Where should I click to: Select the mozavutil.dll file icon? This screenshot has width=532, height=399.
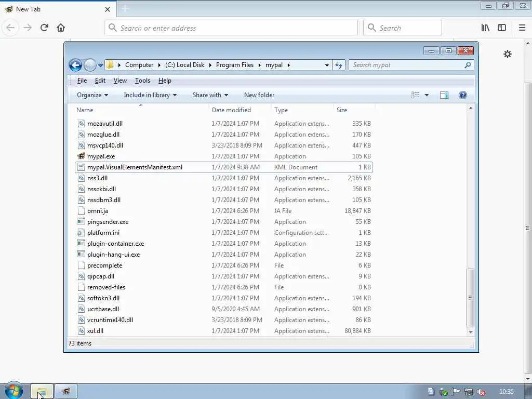pyautogui.click(x=81, y=124)
